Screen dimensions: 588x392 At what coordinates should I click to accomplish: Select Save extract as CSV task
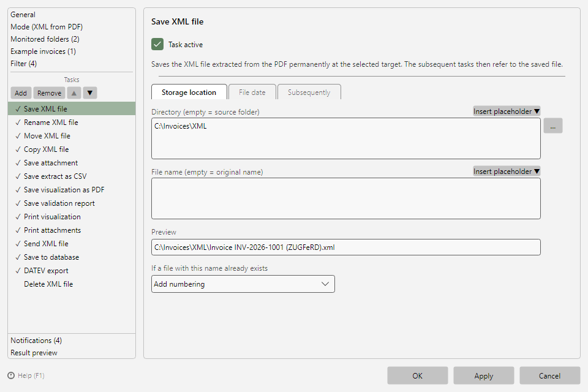(72, 176)
